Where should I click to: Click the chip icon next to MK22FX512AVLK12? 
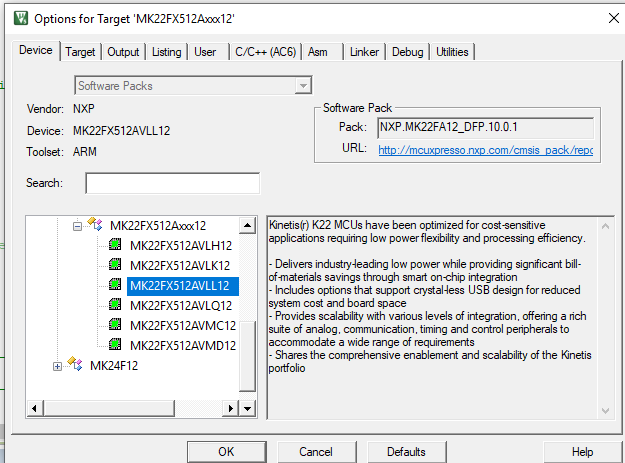pyautogui.click(x=115, y=264)
